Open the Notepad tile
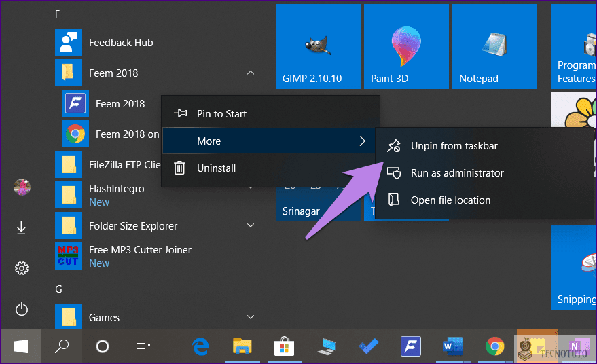This screenshot has width=597, height=364. point(494,46)
